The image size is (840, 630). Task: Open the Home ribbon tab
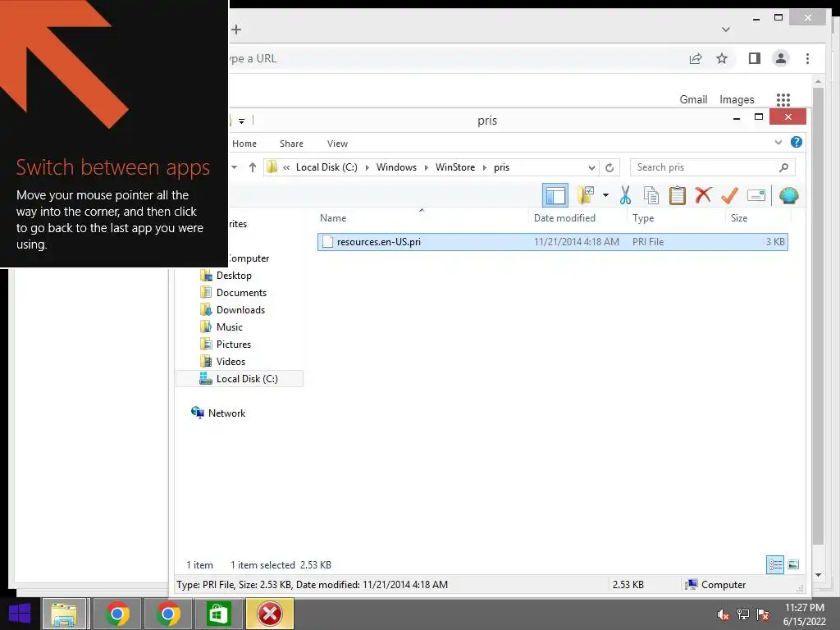coord(244,144)
